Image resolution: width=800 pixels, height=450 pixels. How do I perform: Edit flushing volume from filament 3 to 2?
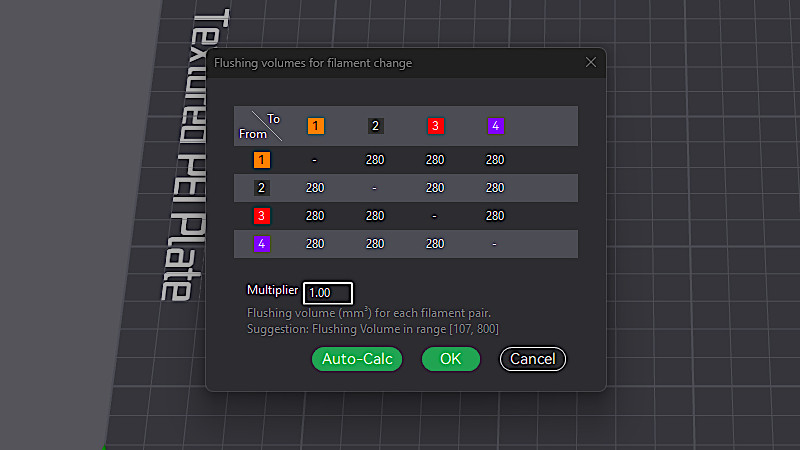[375, 216]
